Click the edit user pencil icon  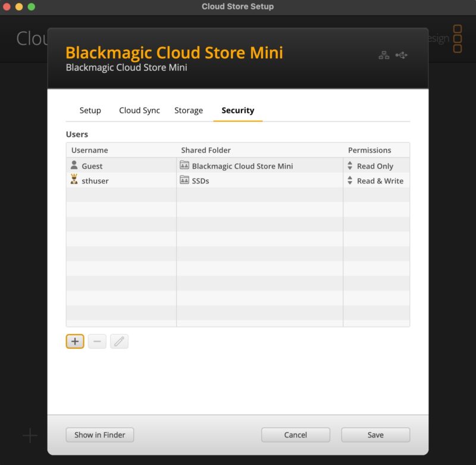(x=119, y=341)
